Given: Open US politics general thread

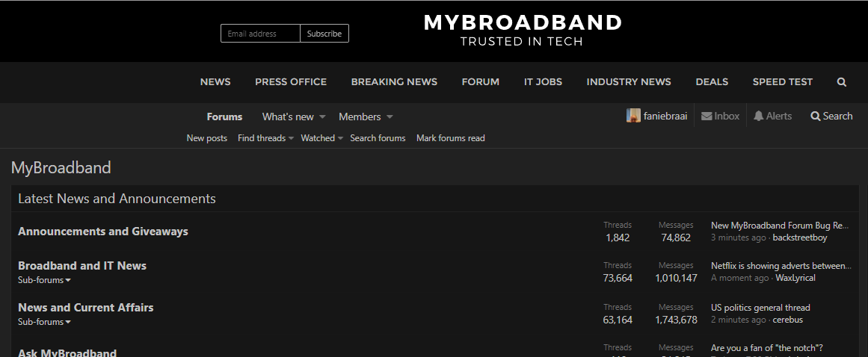Looking at the screenshot, I should [x=760, y=308].
